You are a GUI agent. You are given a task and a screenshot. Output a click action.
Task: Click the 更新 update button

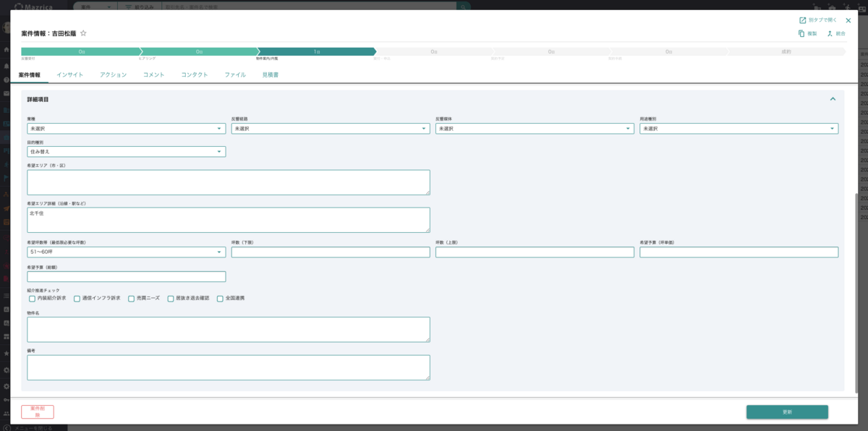tap(787, 411)
